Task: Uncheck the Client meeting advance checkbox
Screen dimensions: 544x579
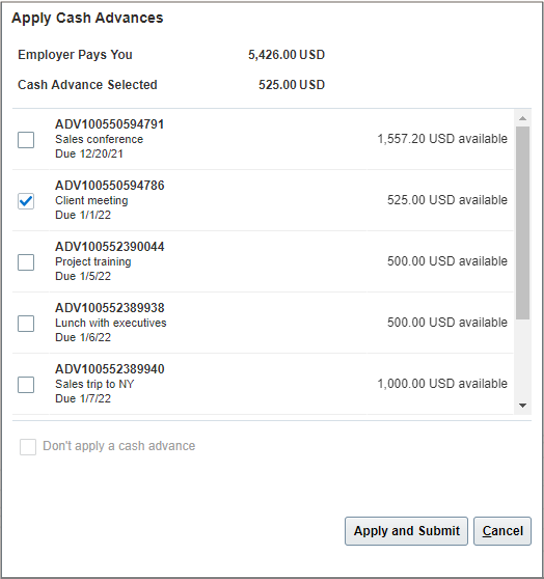Action: [26, 201]
